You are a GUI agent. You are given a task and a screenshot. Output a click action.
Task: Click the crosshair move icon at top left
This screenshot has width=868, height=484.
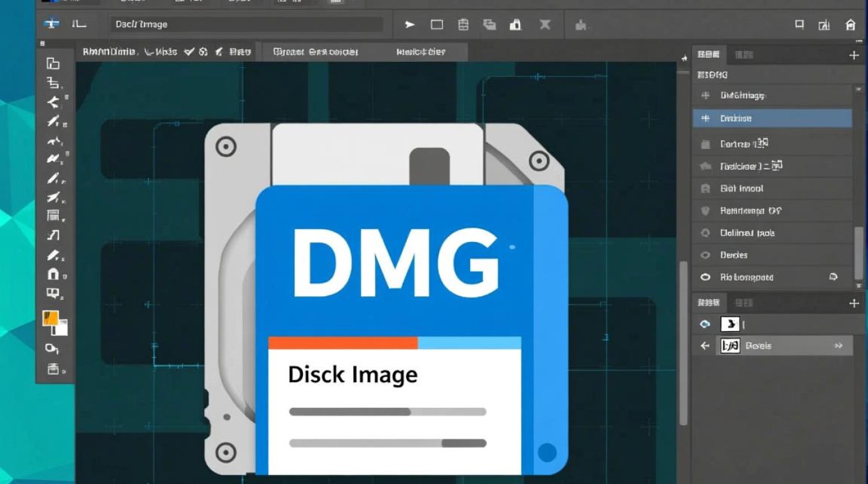pos(52,23)
